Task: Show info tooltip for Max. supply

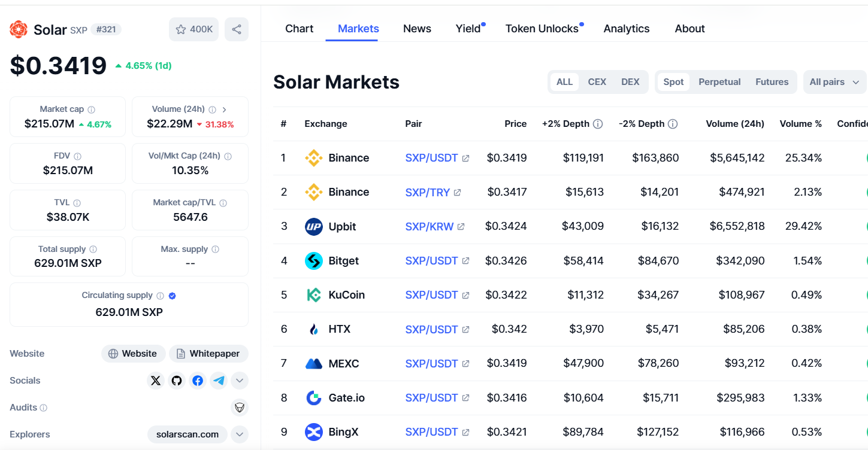Action: (x=216, y=250)
